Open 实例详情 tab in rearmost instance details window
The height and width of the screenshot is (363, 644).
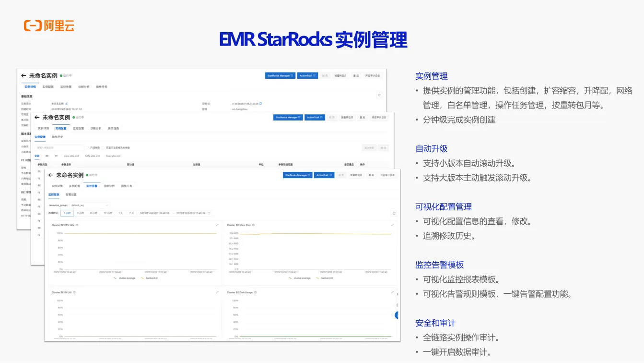click(30, 87)
